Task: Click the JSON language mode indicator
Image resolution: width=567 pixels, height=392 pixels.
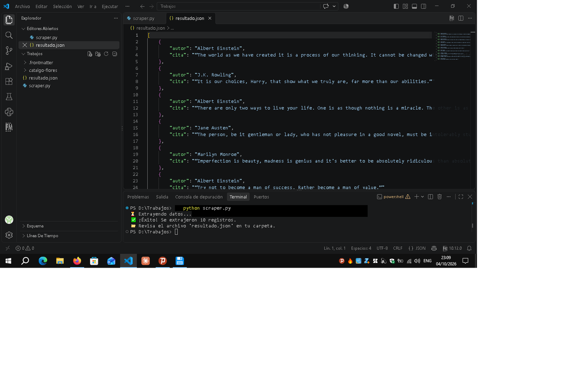Action: click(417, 248)
